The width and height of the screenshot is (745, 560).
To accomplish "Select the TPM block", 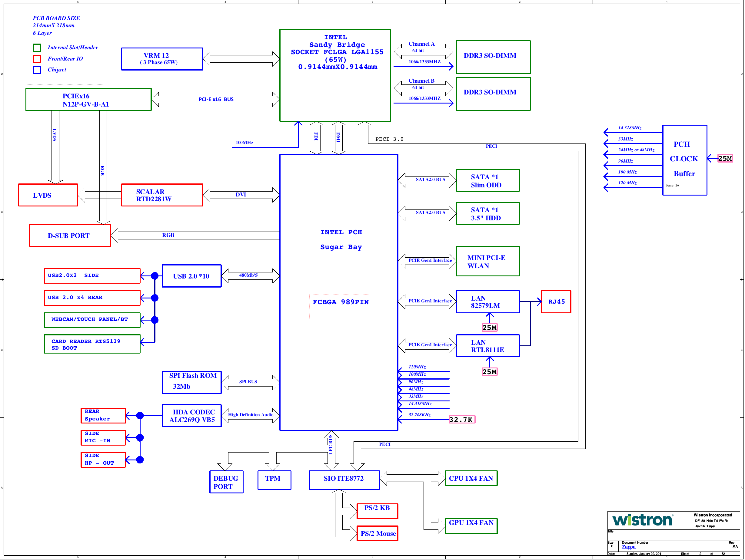I will pyautogui.click(x=274, y=480).
